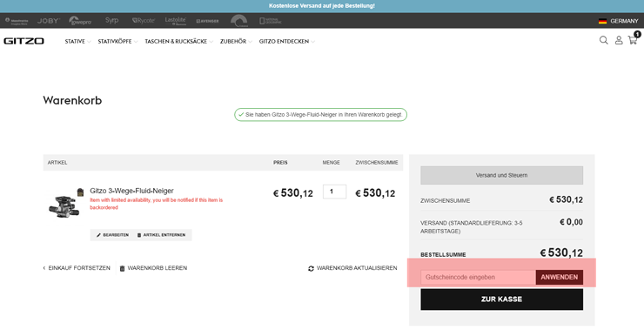
Task: Open the shopping cart icon
Action: (633, 40)
